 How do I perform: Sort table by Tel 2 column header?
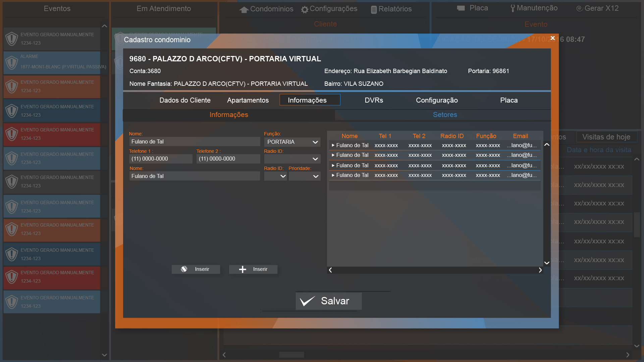point(419,136)
